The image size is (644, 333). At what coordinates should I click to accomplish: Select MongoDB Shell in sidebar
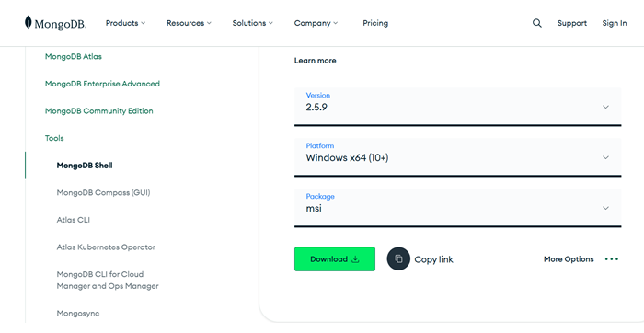click(x=85, y=166)
